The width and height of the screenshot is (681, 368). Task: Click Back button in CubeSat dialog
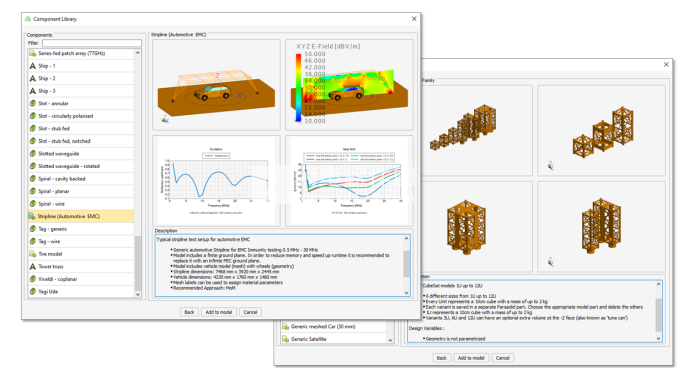coord(441,358)
